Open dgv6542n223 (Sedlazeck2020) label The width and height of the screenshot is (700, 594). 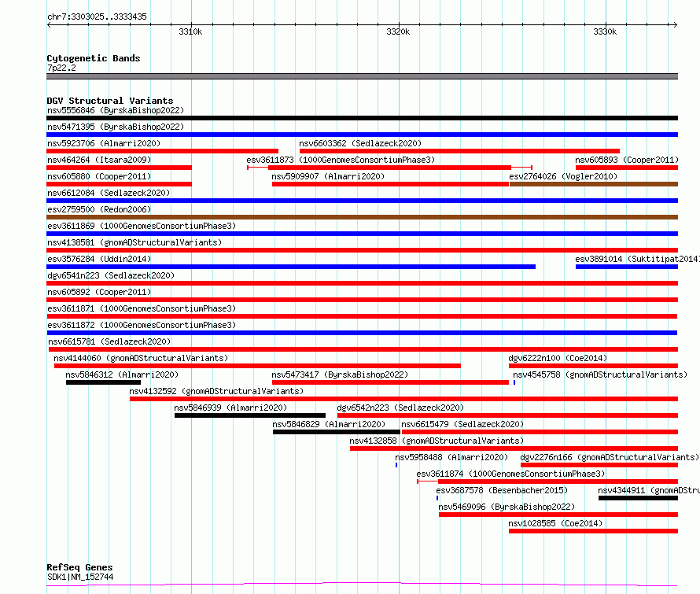[x=400, y=408]
